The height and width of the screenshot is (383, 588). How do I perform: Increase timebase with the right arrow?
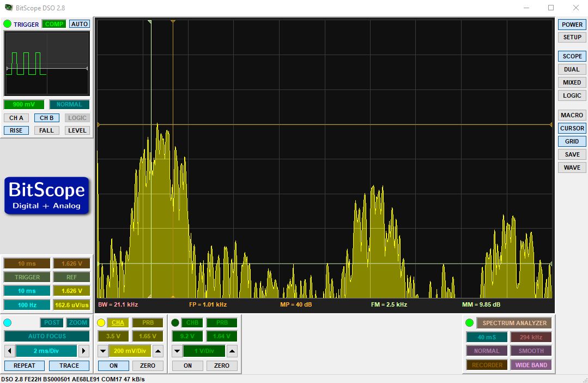pyautogui.click(x=83, y=351)
